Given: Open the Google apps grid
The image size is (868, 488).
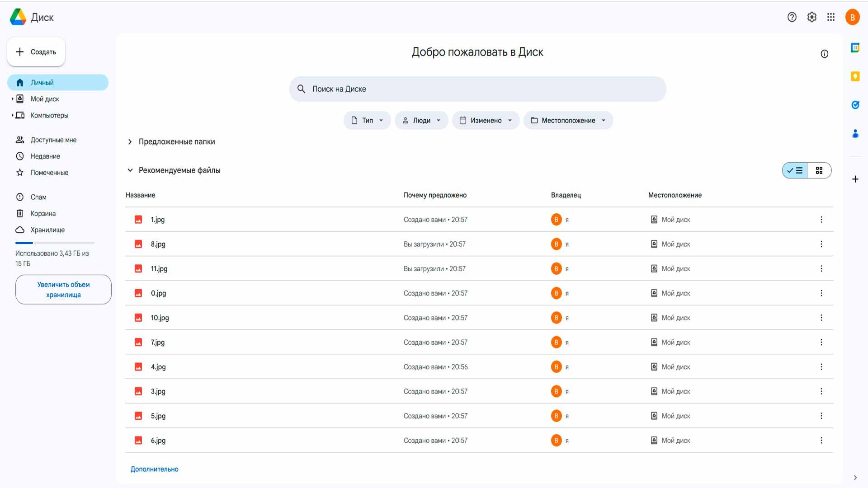Looking at the screenshot, I should [x=831, y=17].
